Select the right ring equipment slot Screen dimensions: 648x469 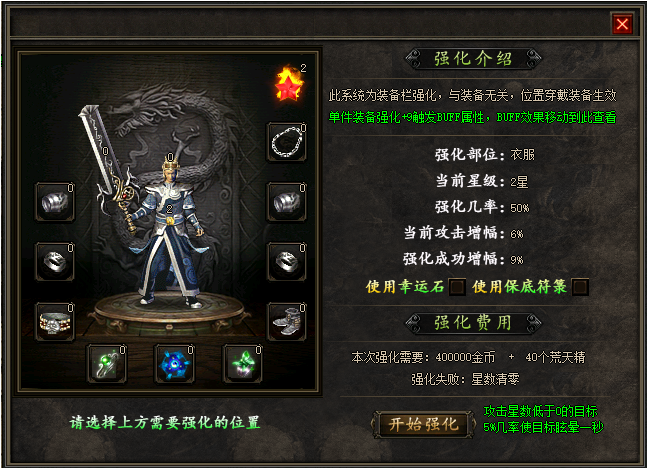287,262
